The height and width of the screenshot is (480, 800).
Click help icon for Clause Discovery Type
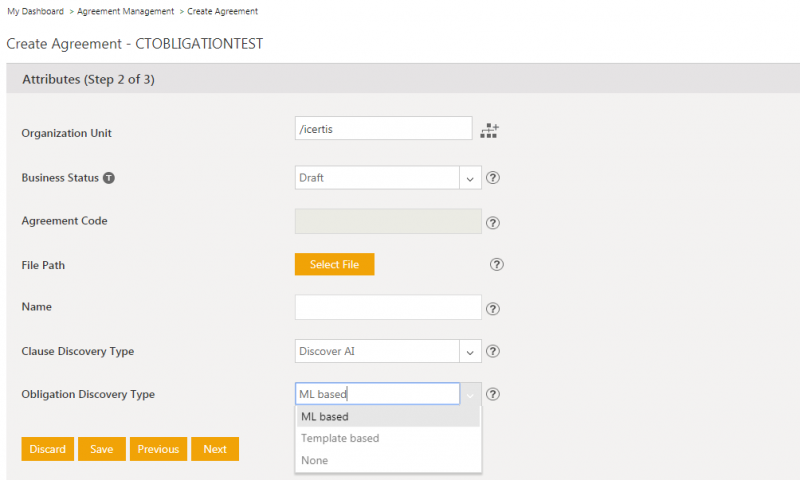[492, 351]
